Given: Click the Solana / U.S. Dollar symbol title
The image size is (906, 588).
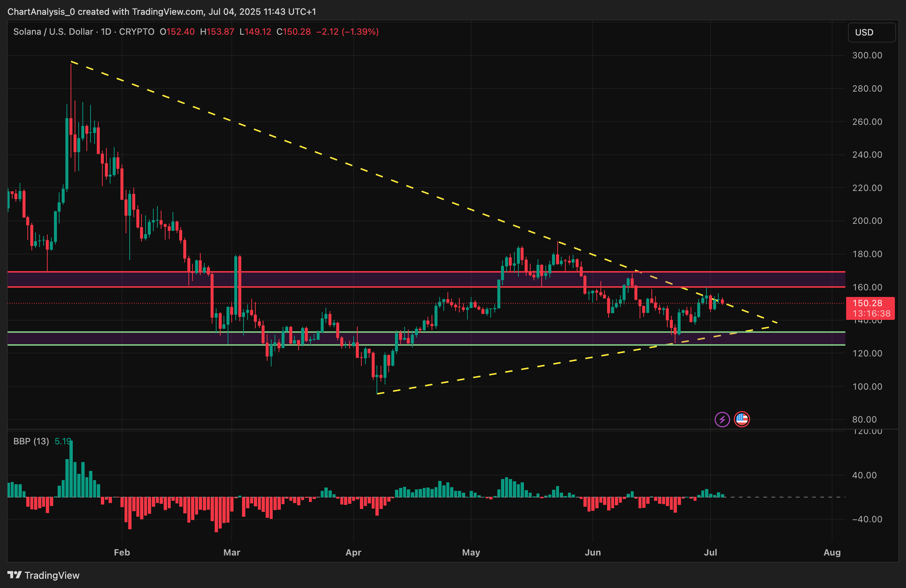Looking at the screenshot, I should 53,32.
